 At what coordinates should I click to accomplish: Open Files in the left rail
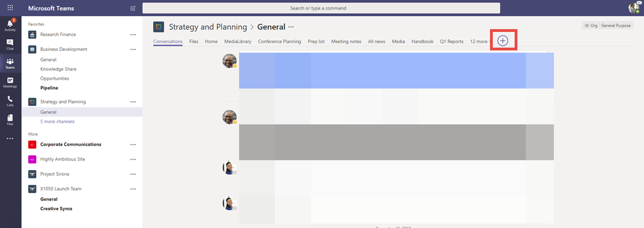10,119
